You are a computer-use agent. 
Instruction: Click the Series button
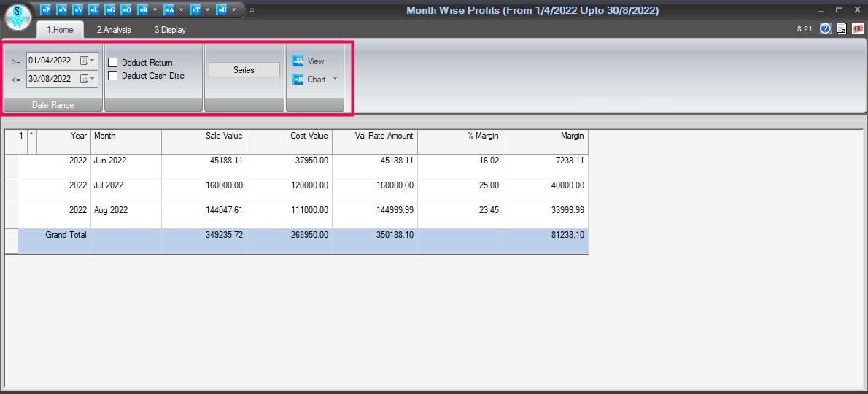244,70
